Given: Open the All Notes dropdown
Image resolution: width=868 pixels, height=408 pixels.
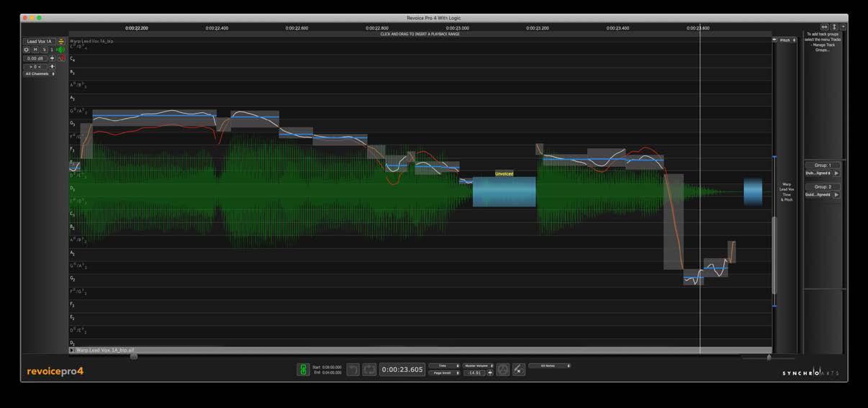Looking at the screenshot, I should [x=549, y=366].
